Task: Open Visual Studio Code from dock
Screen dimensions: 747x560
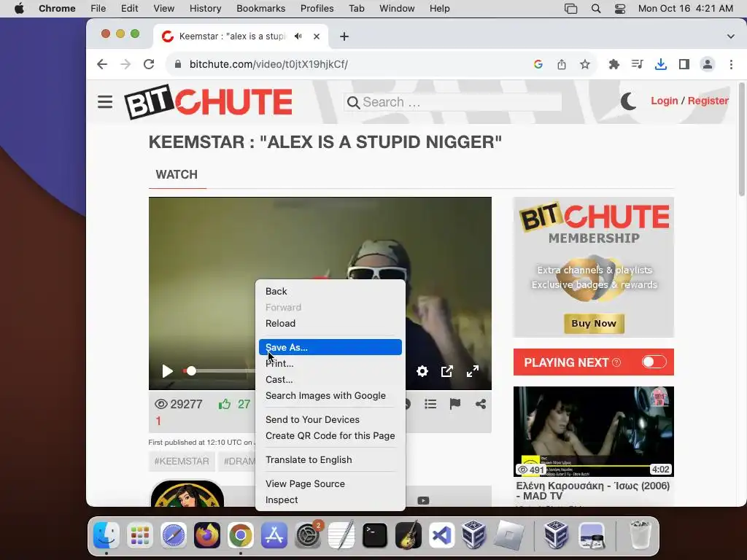Action: [441, 535]
